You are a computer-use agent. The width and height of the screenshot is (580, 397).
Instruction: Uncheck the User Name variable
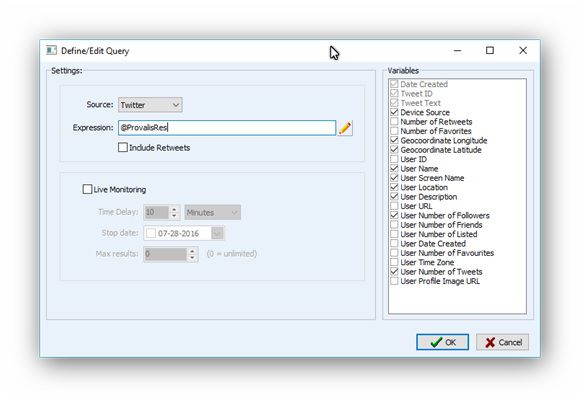394,168
